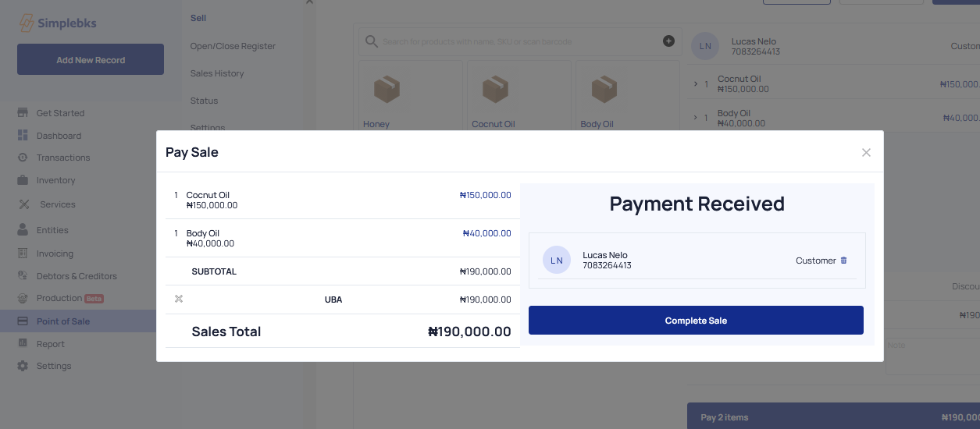Open Inventory via its briefcase icon

[23, 180]
